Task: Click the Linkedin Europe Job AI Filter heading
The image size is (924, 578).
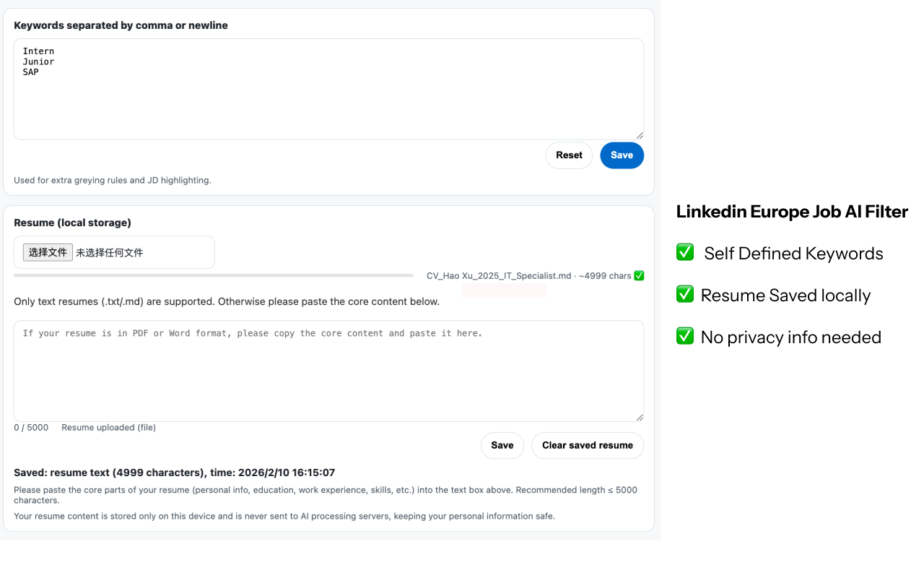Action: pos(792,211)
